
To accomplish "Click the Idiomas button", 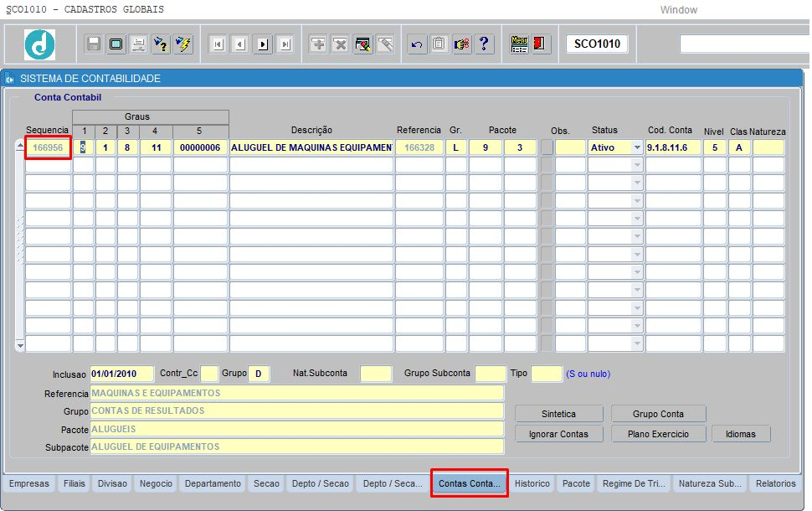I will (x=741, y=434).
